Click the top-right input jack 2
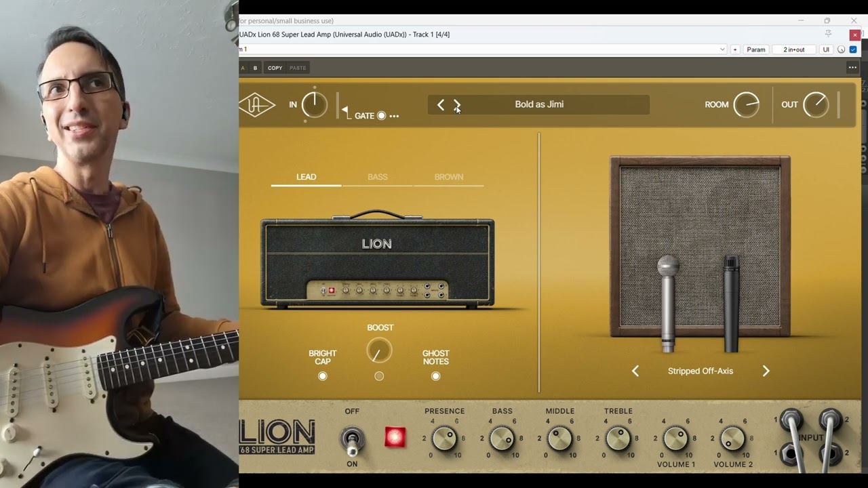This screenshot has height=488, width=868. pos(830,420)
